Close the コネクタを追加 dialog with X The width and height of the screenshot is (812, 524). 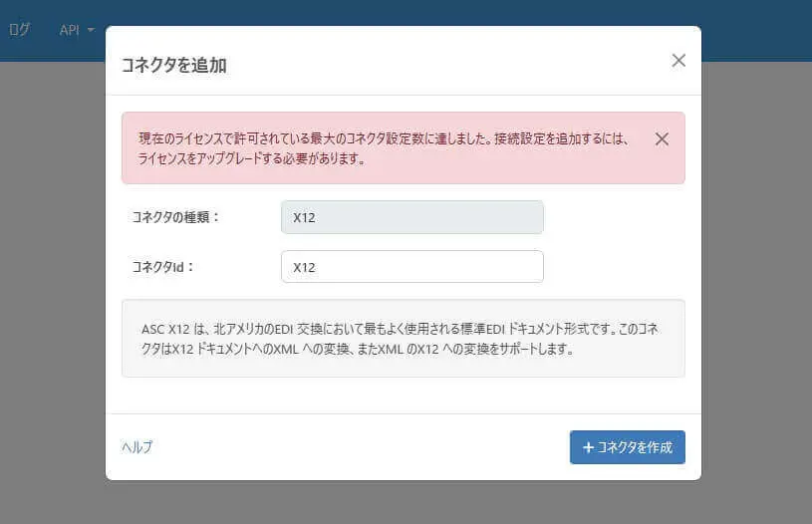tap(678, 61)
